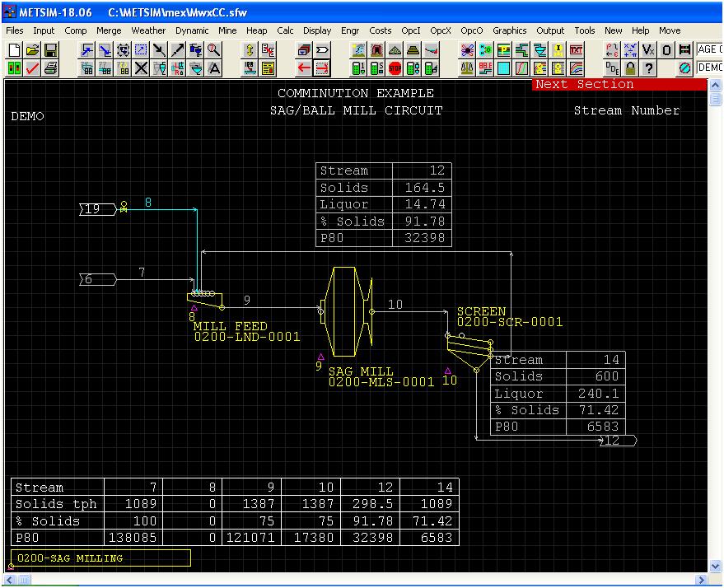Select the magnifying glass zoom icon
Viewport: 724px width, 588px height.
213,50
